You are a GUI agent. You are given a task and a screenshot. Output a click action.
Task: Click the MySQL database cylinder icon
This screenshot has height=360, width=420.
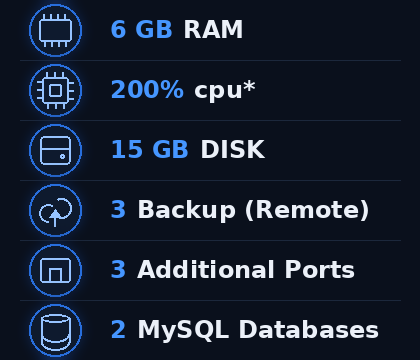55,330
